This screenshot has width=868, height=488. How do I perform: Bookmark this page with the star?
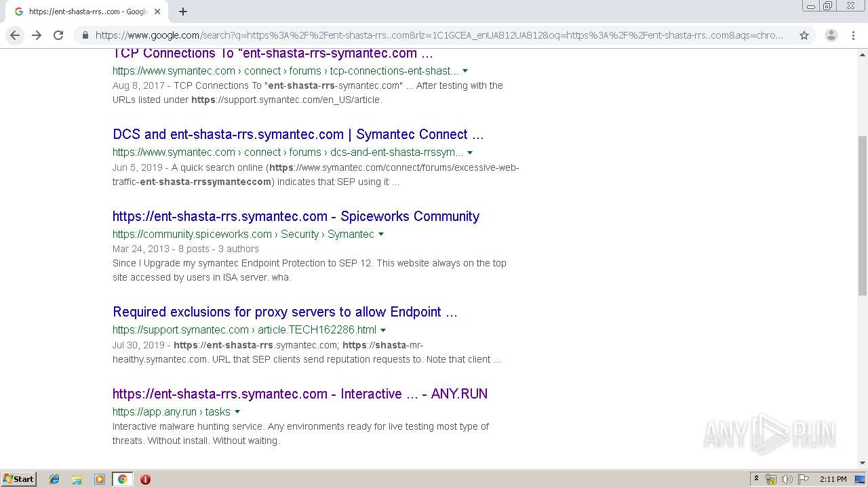804,35
